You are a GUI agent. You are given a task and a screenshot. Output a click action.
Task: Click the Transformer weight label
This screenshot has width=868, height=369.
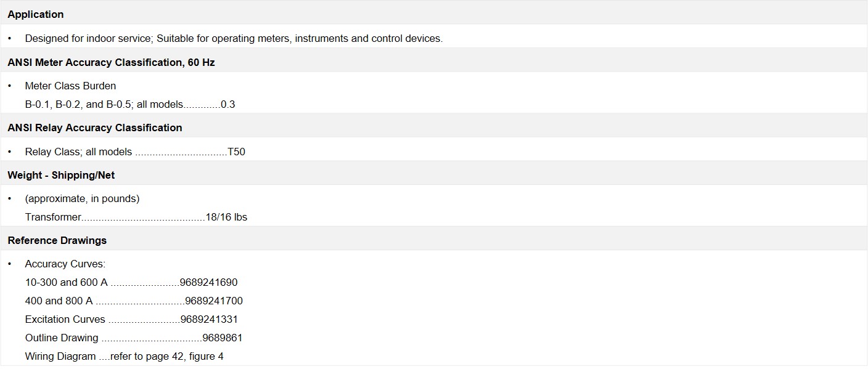53,217
